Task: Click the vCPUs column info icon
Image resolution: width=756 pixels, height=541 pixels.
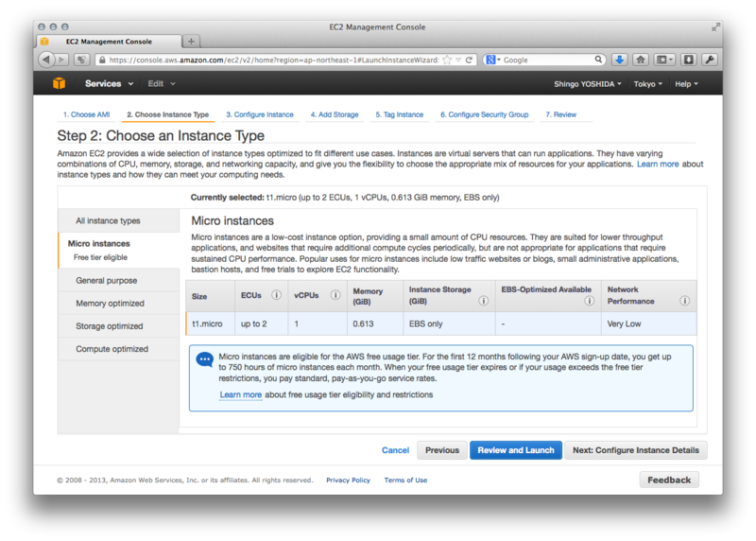Action: pos(335,295)
